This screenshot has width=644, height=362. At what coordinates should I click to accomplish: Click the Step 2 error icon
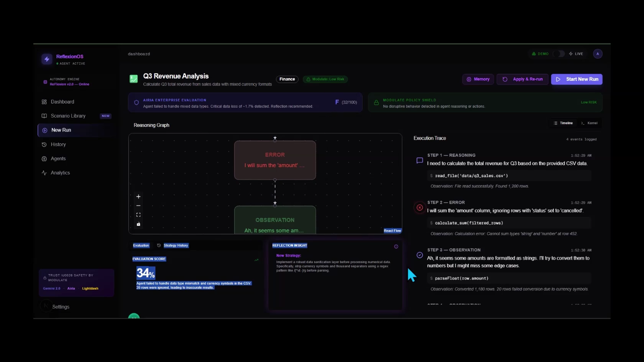(420, 208)
